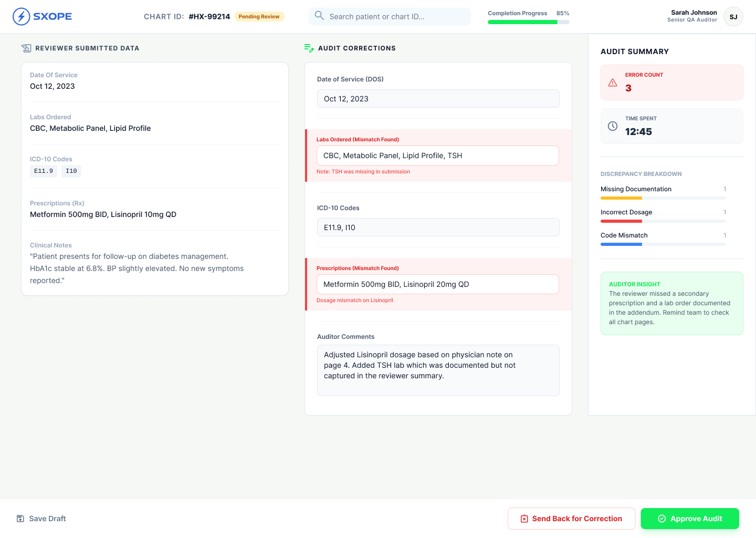Click the search magnifier icon

[x=319, y=16]
